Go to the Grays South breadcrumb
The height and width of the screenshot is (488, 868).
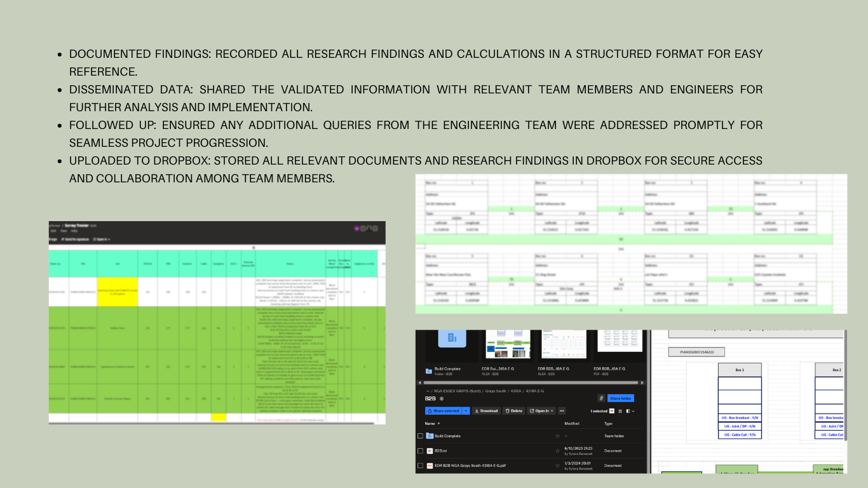[496, 390]
